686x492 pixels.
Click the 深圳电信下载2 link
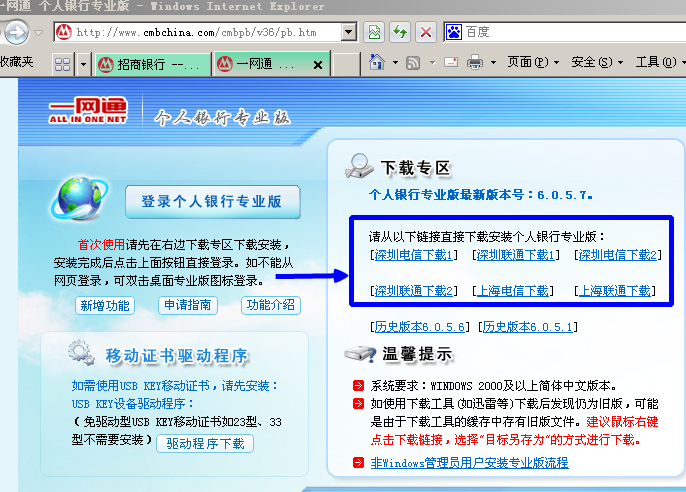point(618,255)
